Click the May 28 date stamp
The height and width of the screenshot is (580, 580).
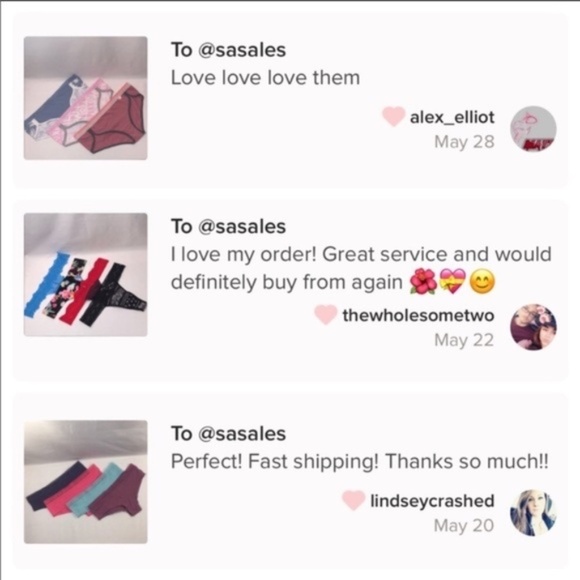coord(464,142)
